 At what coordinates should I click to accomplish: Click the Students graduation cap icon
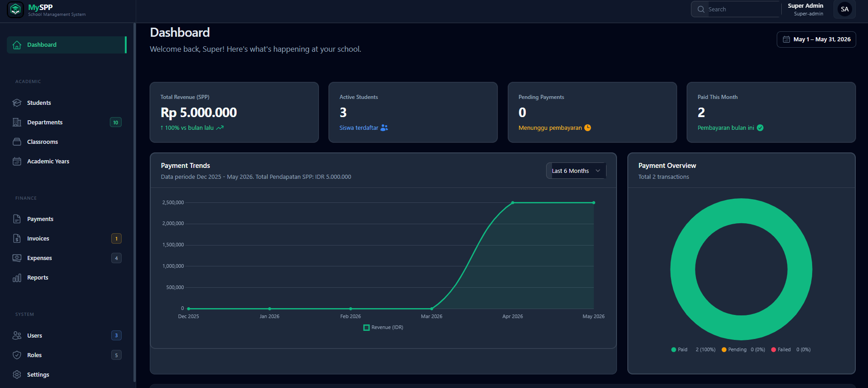pyautogui.click(x=17, y=103)
